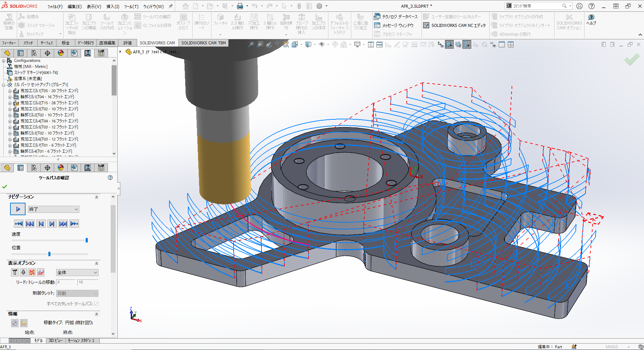Viewport: 644px width, 350px height.
Task: Open SOLIDWORKS CAM NC エディタ
Action: coord(454,25)
